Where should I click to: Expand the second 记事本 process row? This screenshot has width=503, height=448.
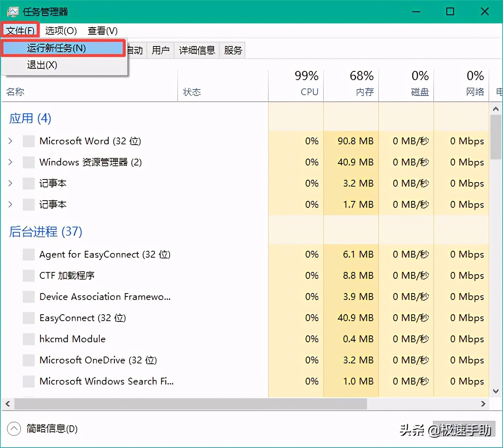coord(10,204)
